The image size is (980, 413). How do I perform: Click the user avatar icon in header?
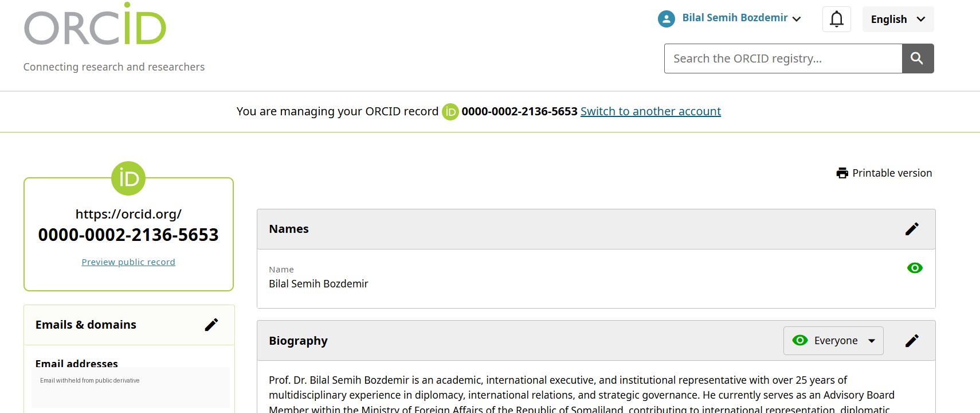[x=667, y=19]
